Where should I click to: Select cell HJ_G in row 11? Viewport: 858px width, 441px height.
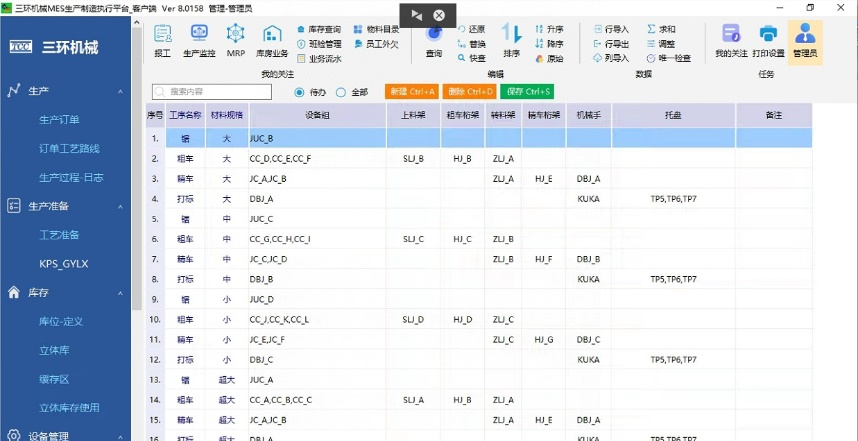point(543,340)
